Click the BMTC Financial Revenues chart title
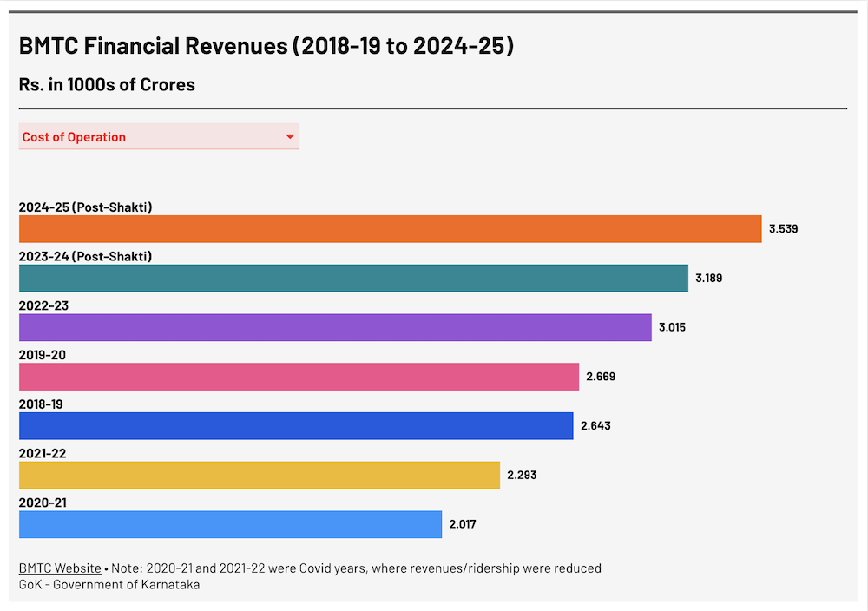The width and height of the screenshot is (868, 611). (x=266, y=46)
